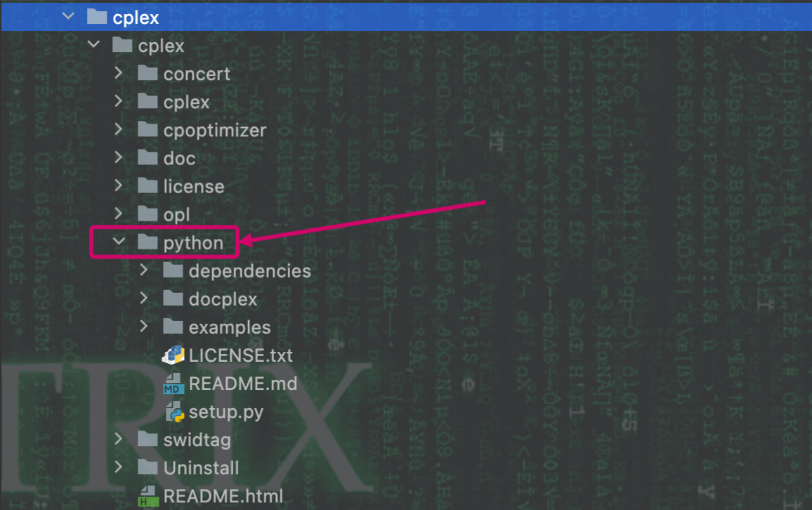The image size is (812, 510).
Task: Select the LICENSE.txt file icon
Action: [172, 355]
